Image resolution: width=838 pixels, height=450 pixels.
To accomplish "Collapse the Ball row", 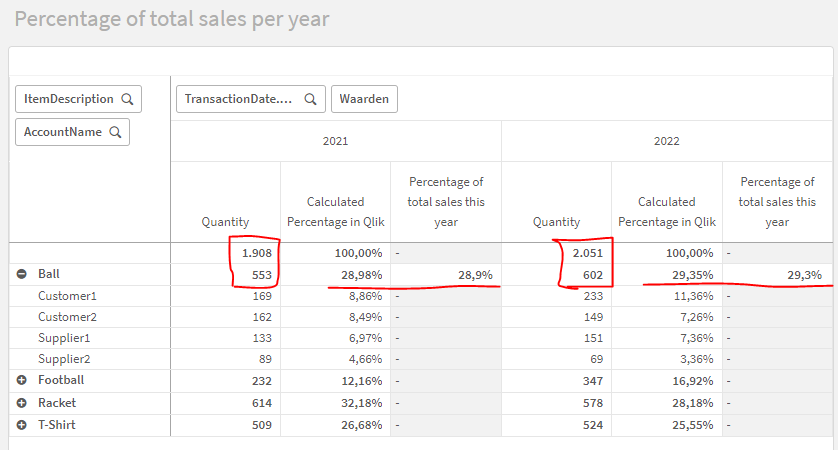I will tap(22, 274).
